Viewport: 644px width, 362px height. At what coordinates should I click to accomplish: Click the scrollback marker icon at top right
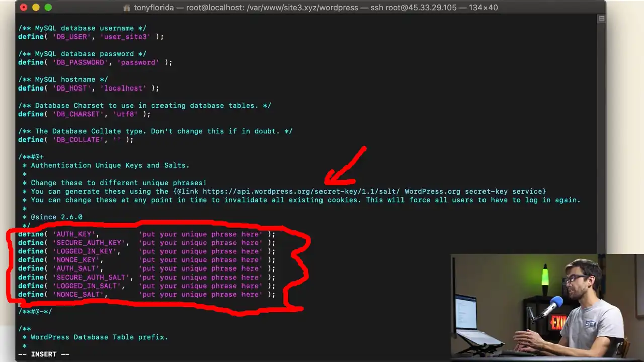pyautogui.click(x=601, y=19)
